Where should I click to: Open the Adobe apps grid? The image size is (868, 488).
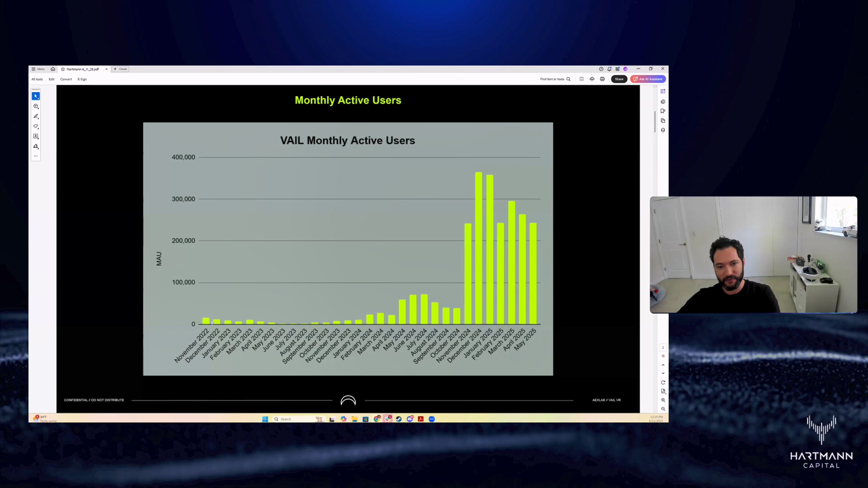pos(617,69)
